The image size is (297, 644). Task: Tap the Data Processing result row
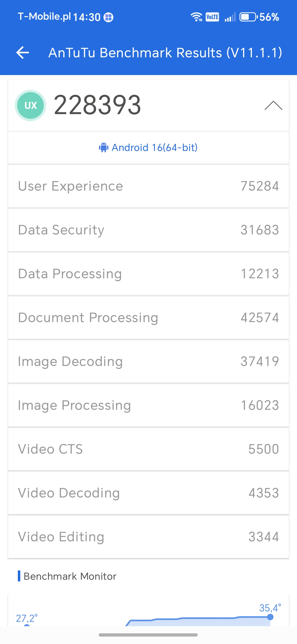pos(148,274)
